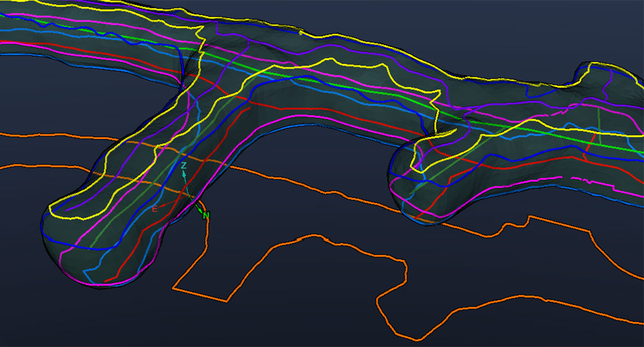The image size is (644, 347).
Task: Select the dark blue string at the left branch tip
Action: 56,247
